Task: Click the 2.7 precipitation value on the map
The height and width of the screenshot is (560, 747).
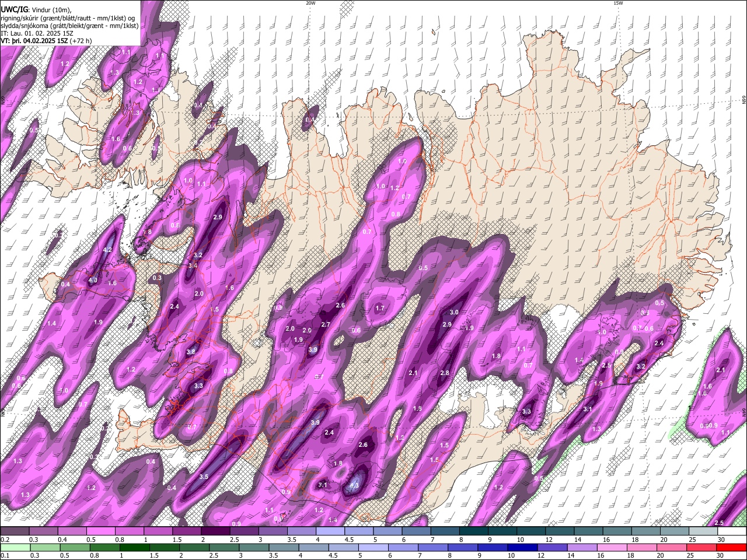Action: click(x=326, y=325)
